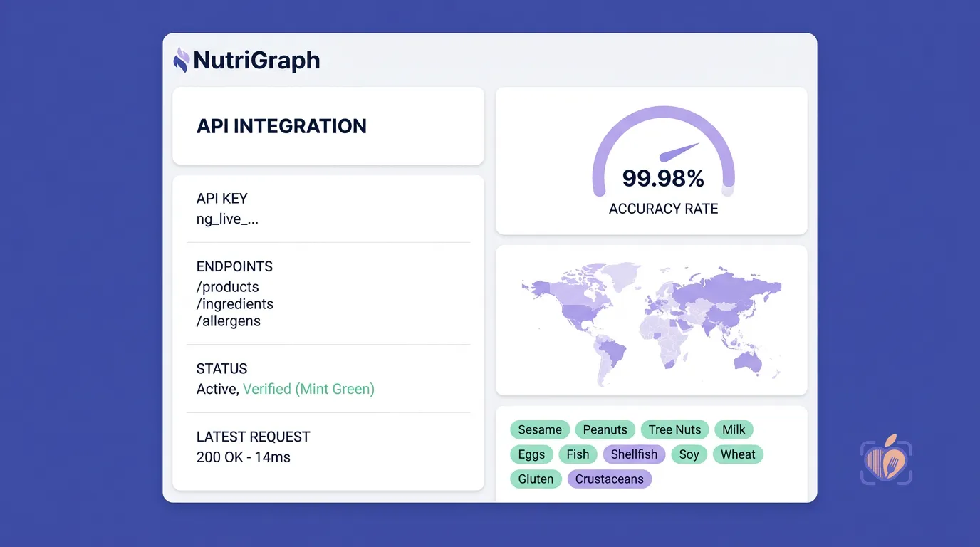980x547 pixels.
Task: Select the Soy allergen chip
Action: (x=689, y=454)
